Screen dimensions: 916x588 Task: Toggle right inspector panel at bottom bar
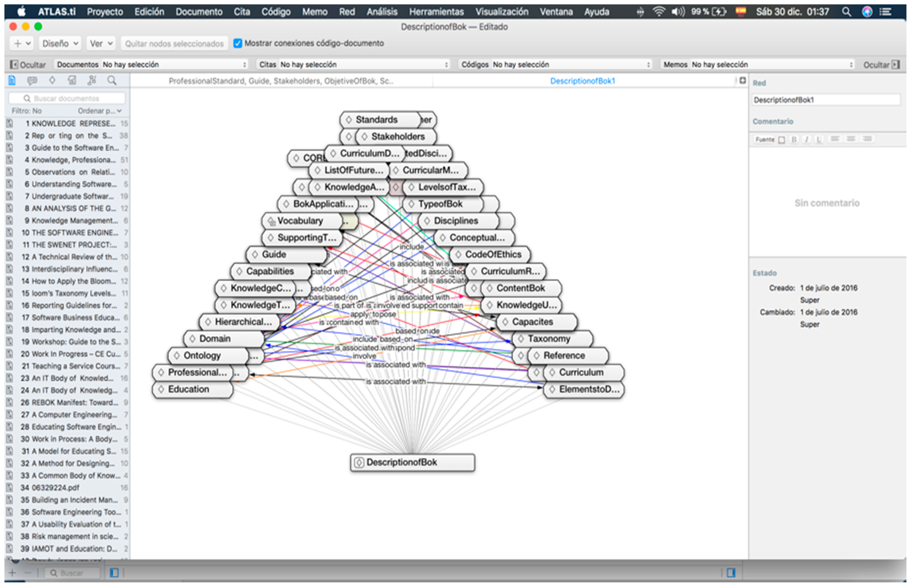(731, 573)
